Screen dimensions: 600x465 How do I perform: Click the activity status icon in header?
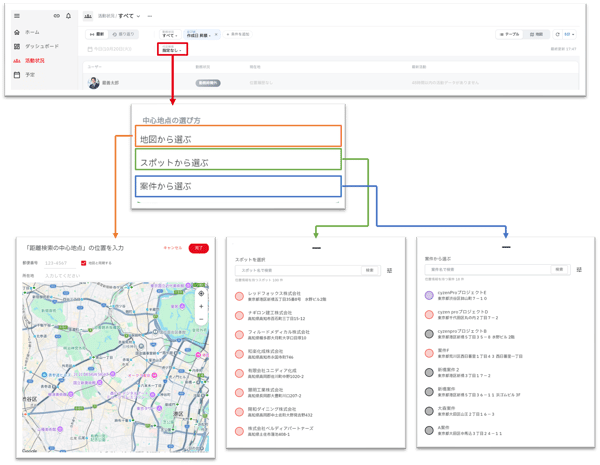(x=88, y=16)
